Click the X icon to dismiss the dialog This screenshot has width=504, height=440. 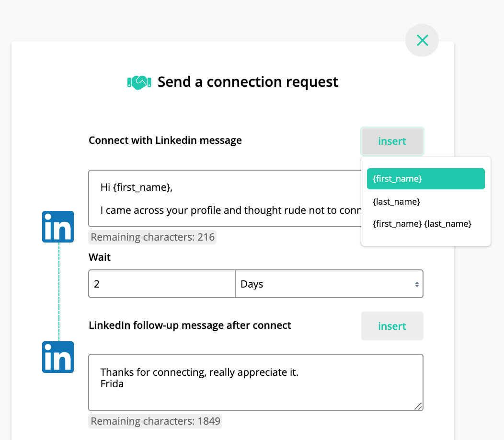(422, 40)
